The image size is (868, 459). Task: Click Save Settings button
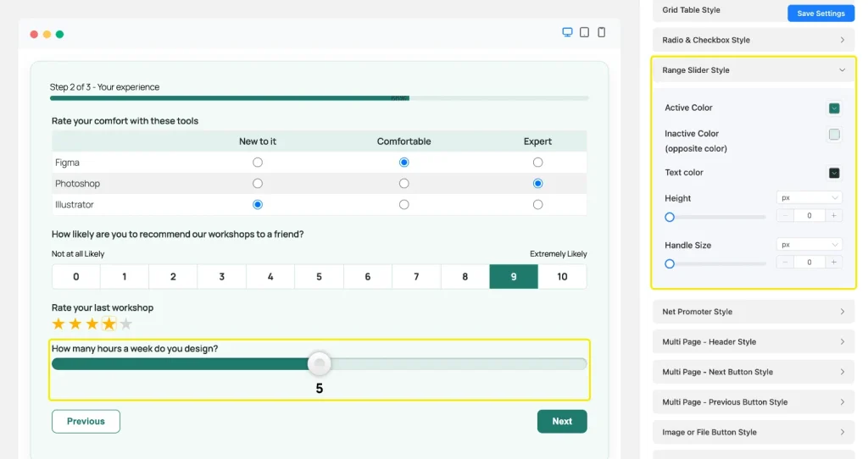(x=821, y=14)
